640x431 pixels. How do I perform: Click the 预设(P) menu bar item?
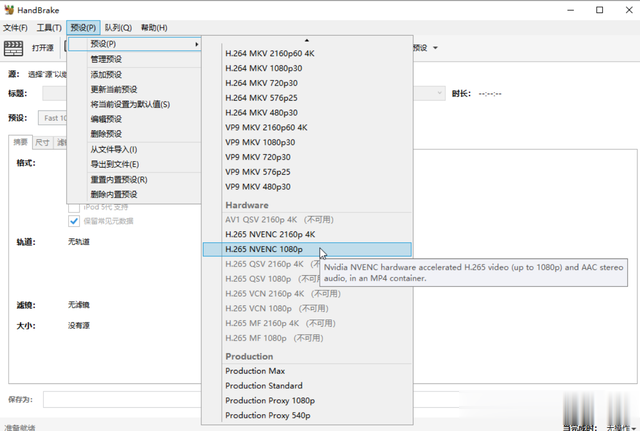[x=83, y=28]
